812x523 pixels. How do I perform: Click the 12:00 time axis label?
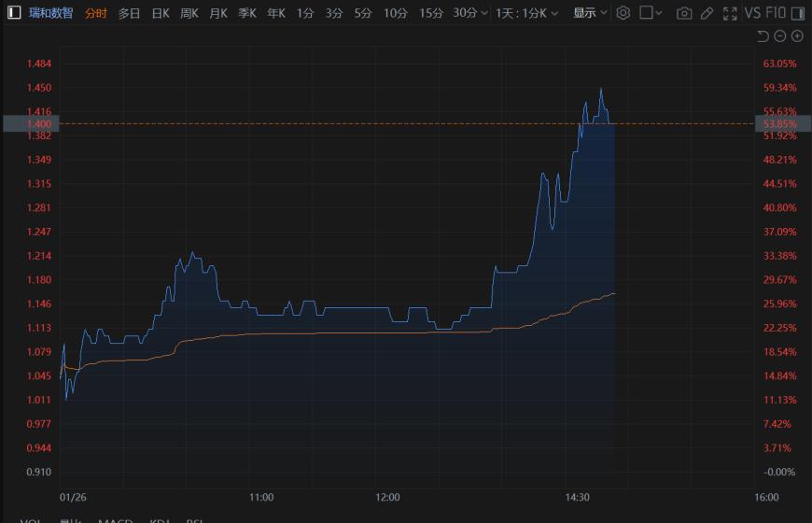pyautogui.click(x=387, y=497)
